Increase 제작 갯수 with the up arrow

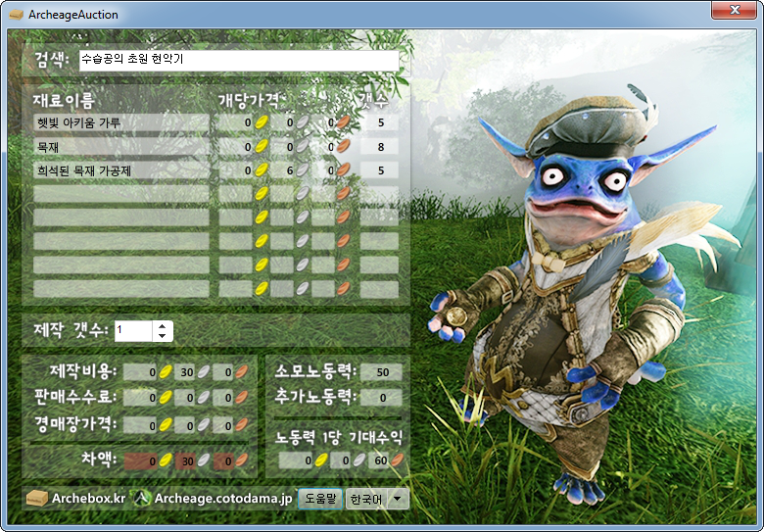tap(162, 325)
